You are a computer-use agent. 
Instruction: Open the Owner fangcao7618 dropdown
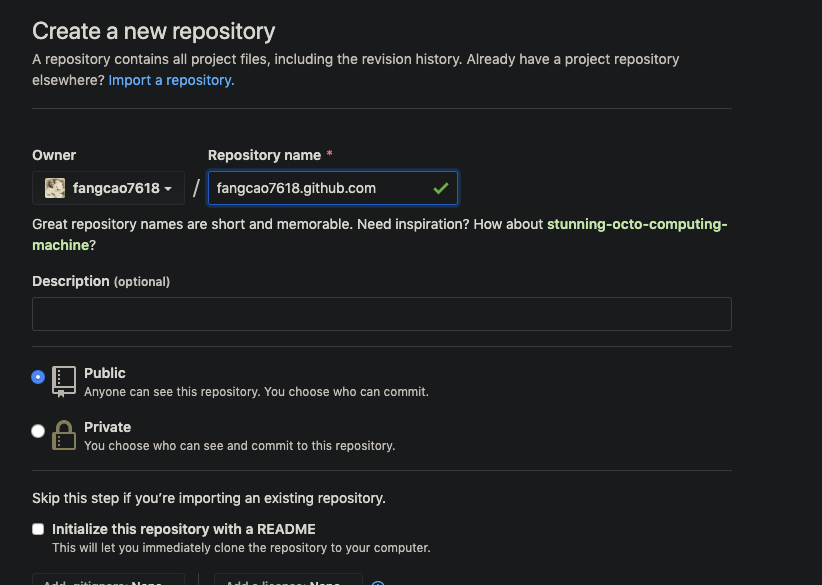click(x=108, y=188)
